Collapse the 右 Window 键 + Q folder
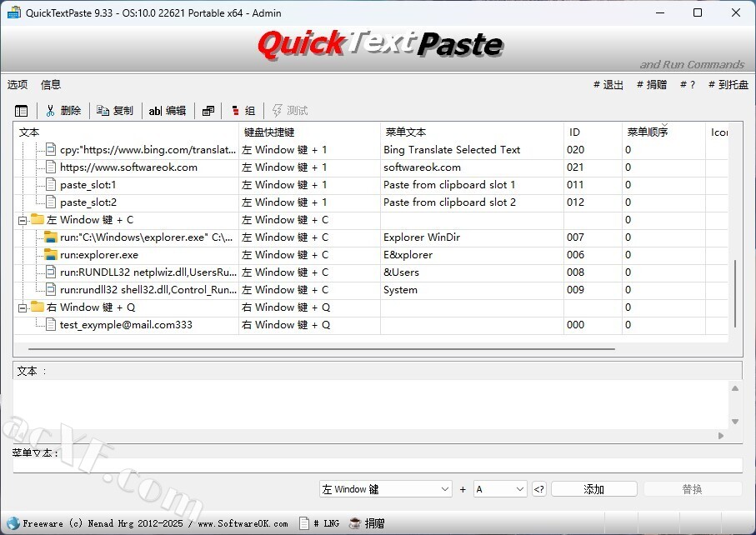 pyautogui.click(x=22, y=307)
